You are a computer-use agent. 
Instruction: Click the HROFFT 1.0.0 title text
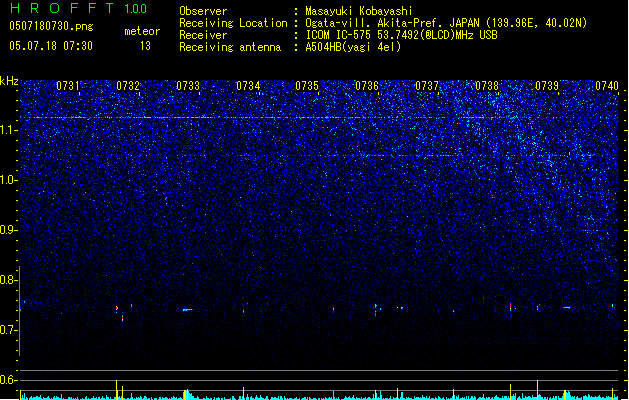click(x=79, y=8)
